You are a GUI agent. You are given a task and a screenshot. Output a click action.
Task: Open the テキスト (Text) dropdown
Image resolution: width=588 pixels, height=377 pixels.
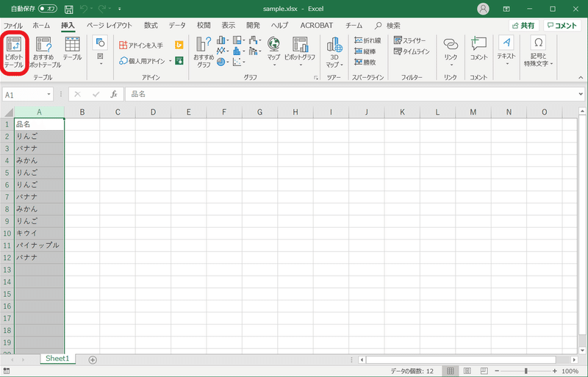pos(506,51)
